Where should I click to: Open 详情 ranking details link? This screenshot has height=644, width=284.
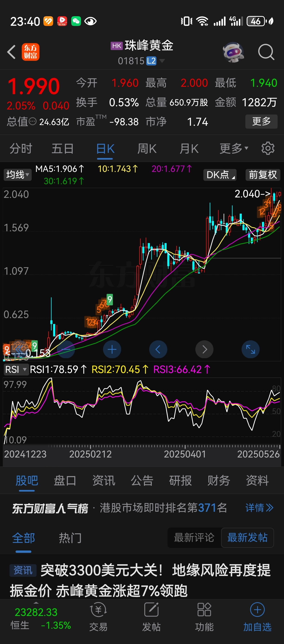click(259, 508)
